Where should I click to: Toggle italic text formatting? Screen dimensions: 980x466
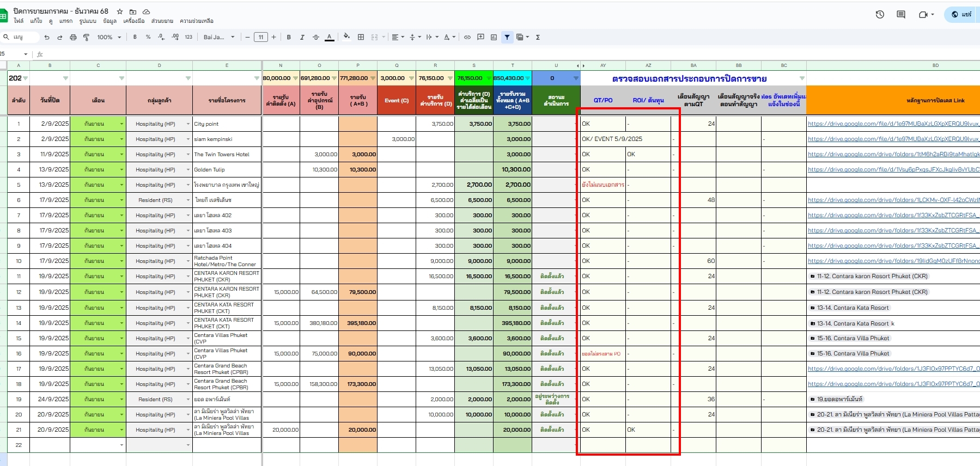(x=302, y=37)
